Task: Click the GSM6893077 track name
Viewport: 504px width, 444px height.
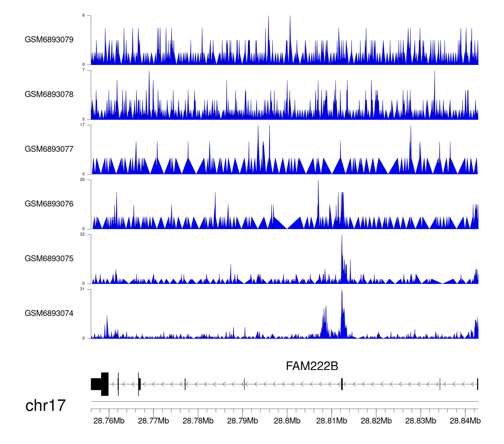Action: point(49,149)
